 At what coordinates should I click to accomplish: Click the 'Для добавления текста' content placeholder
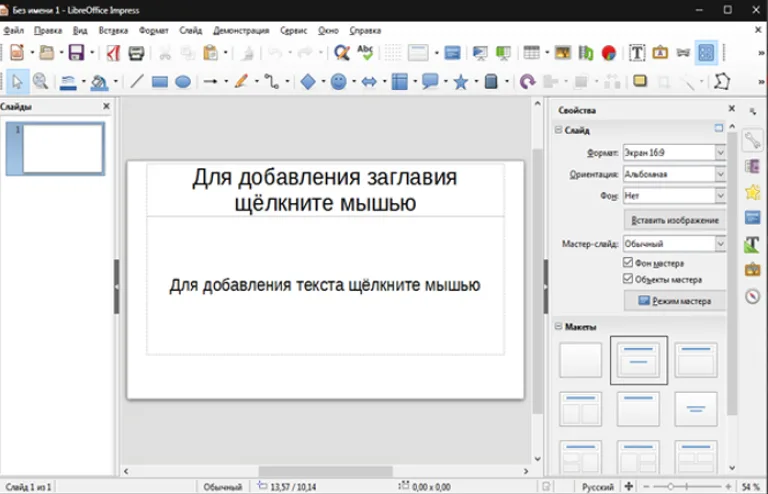[x=325, y=285]
